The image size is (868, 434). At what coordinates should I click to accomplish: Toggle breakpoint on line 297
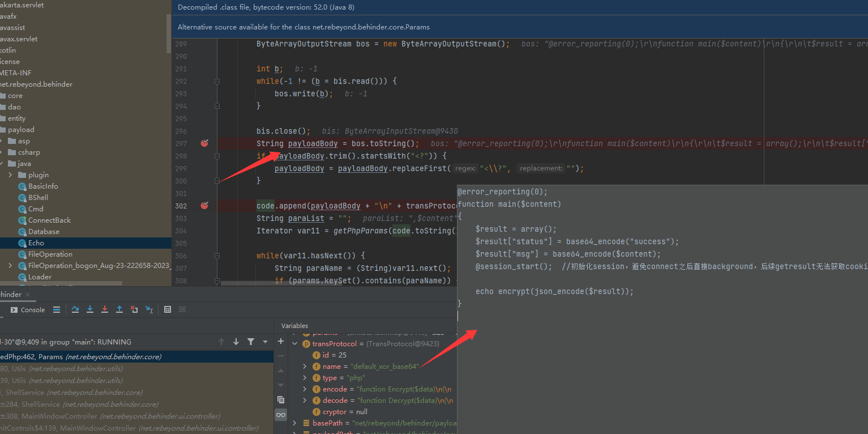click(204, 143)
